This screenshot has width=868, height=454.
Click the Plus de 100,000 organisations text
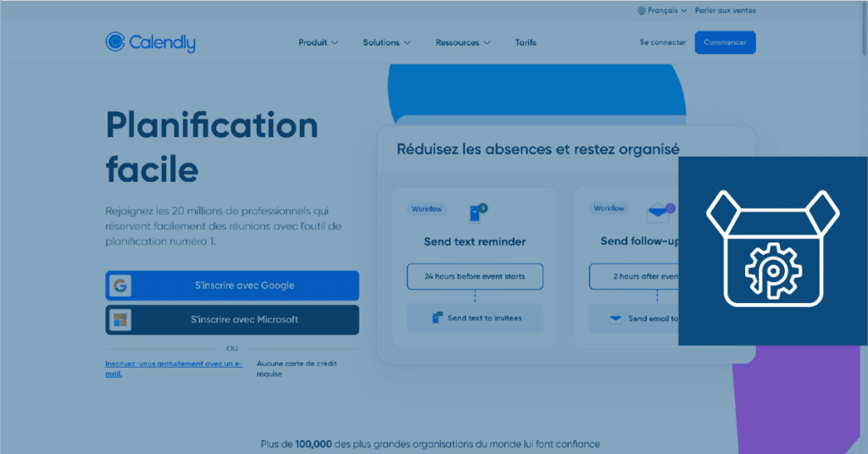click(x=430, y=444)
